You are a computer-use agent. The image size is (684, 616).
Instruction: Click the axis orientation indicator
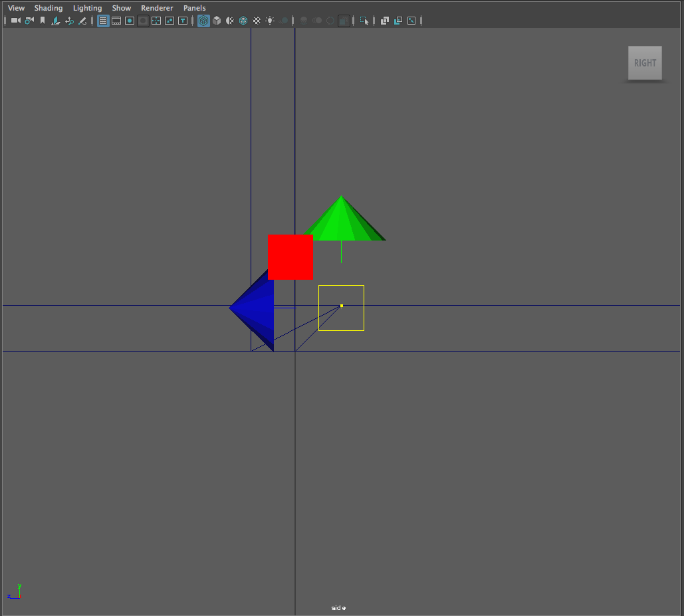point(14,591)
